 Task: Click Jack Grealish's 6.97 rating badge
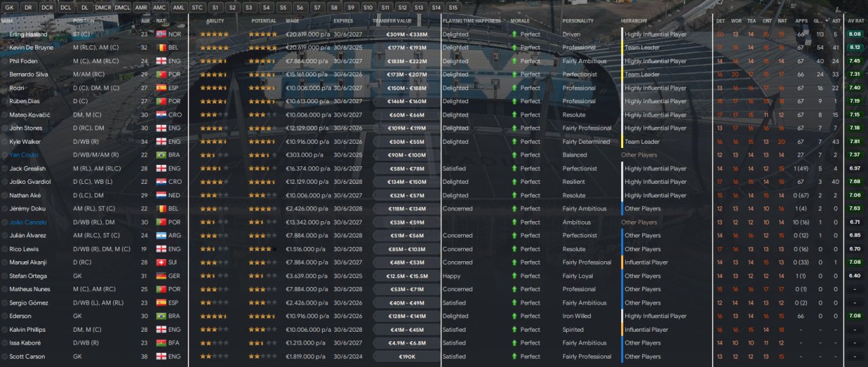click(855, 168)
